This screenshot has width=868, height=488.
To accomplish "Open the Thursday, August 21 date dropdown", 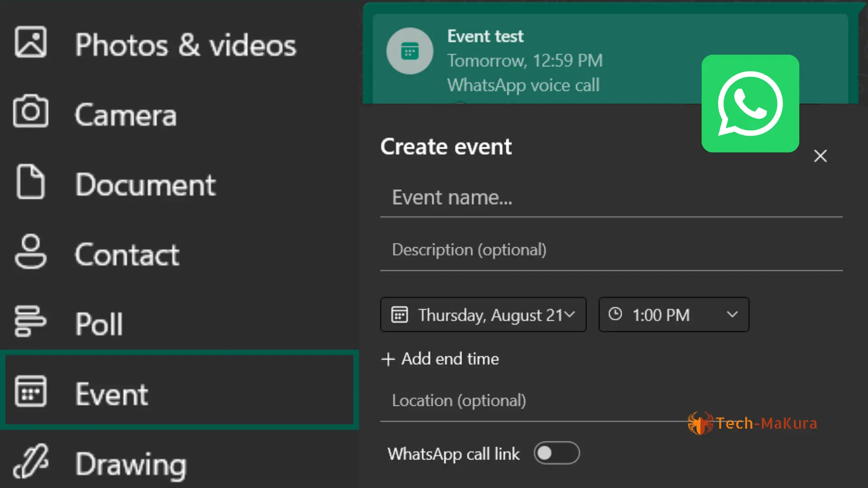I will click(x=483, y=314).
